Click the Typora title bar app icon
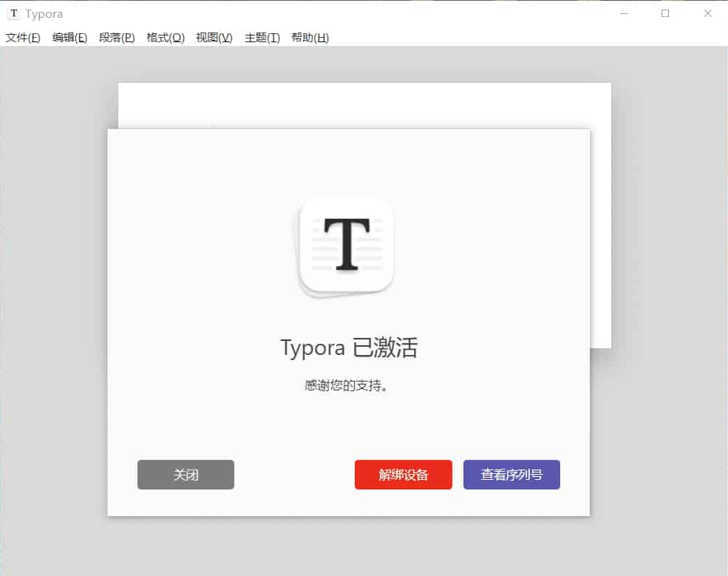This screenshot has width=728, height=576. click(14, 13)
